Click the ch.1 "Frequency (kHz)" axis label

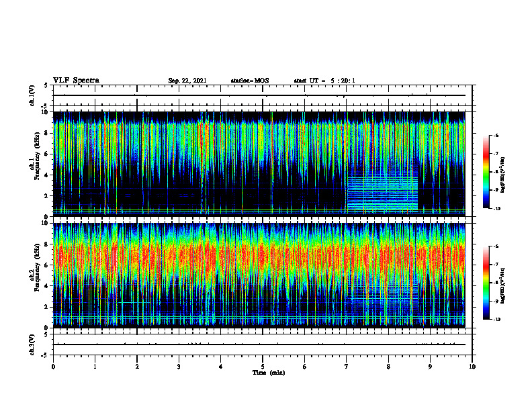coord(38,156)
